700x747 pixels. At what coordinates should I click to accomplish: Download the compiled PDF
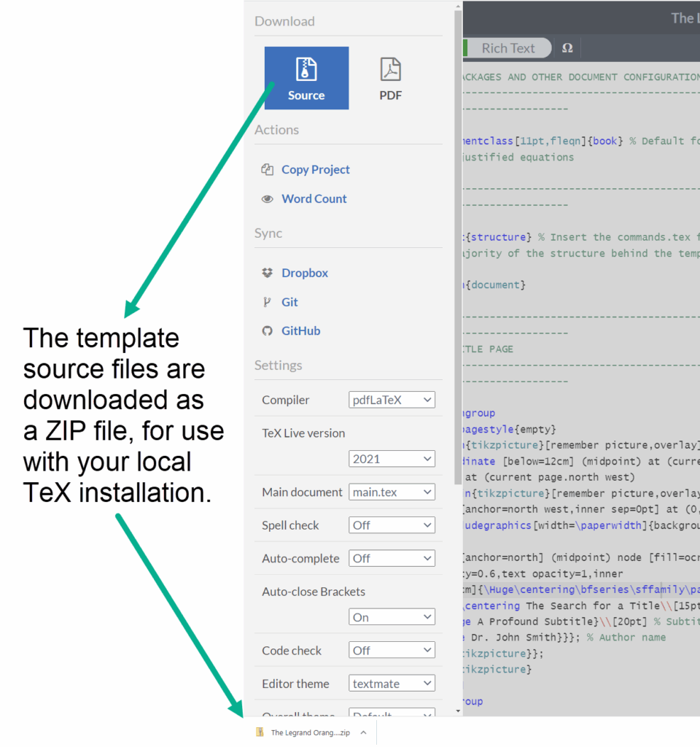tap(391, 79)
